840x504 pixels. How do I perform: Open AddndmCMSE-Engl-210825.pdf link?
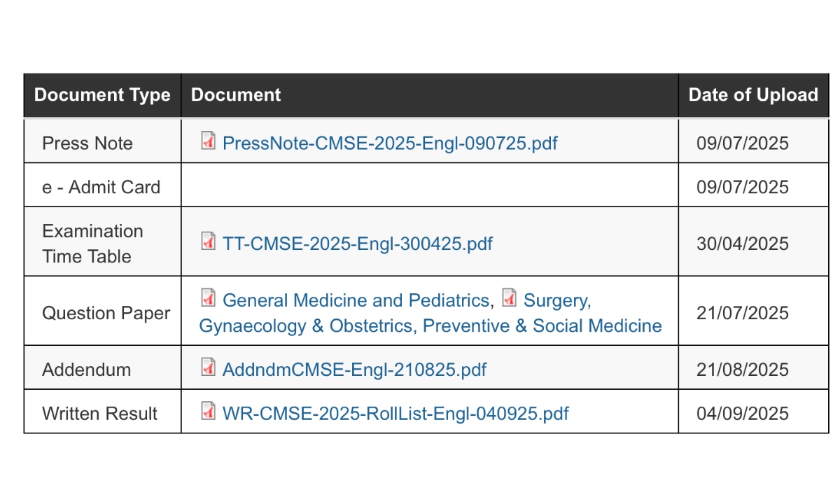click(x=354, y=370)
